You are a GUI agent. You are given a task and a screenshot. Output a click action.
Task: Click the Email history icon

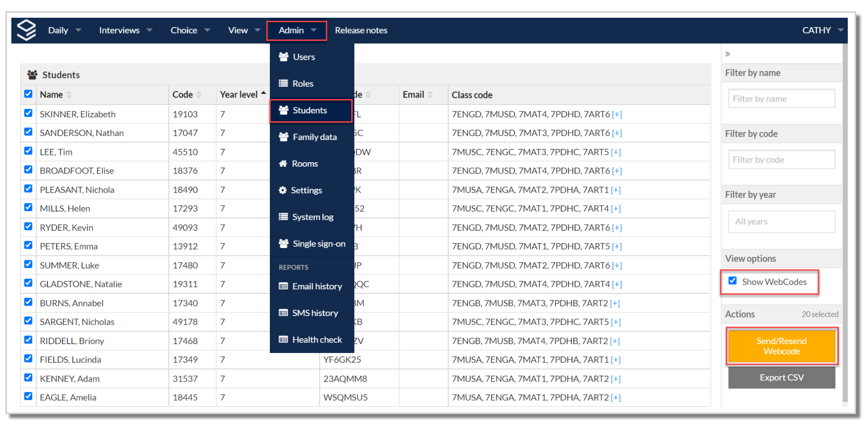click(x=283, y=286)
